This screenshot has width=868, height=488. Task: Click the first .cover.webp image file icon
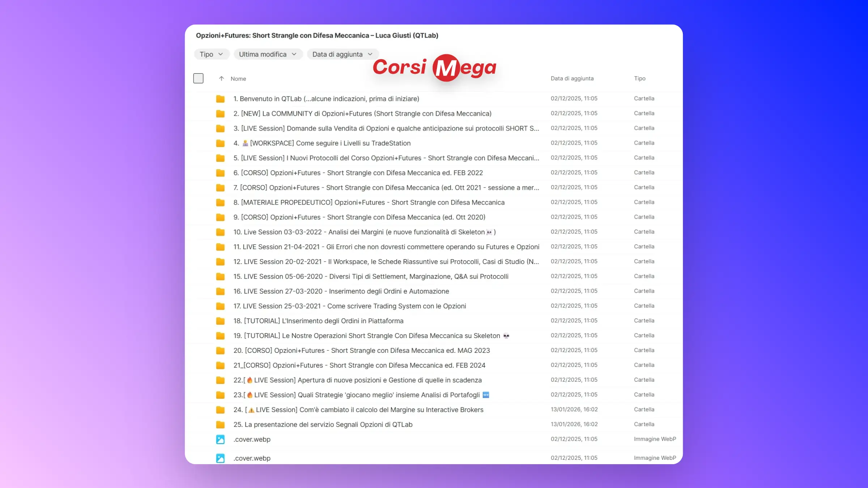point(220,440)
